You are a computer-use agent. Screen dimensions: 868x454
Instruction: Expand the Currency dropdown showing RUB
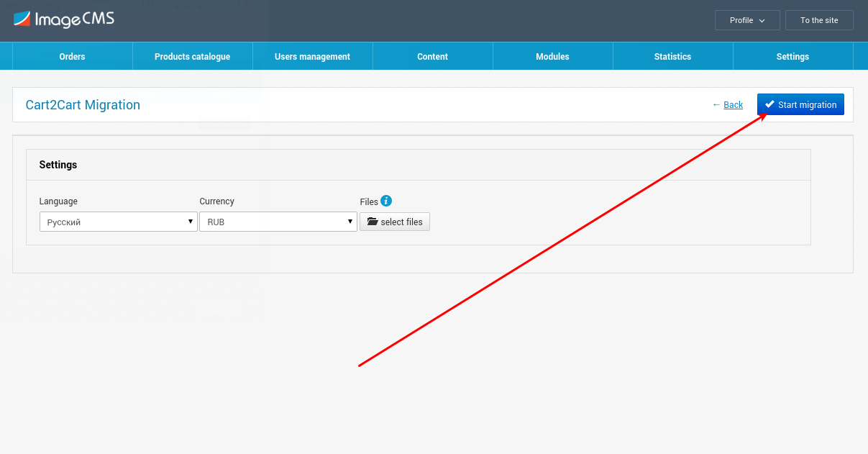[278, 222]
